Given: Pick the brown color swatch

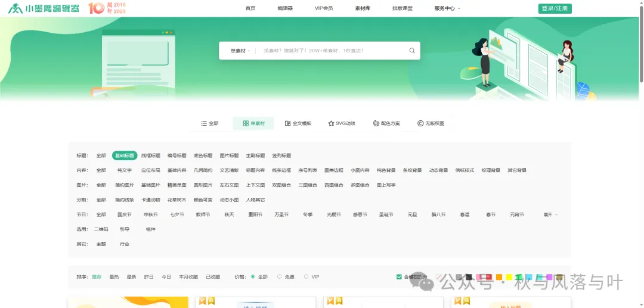Looking at the screenshot, I should [559, 277].
